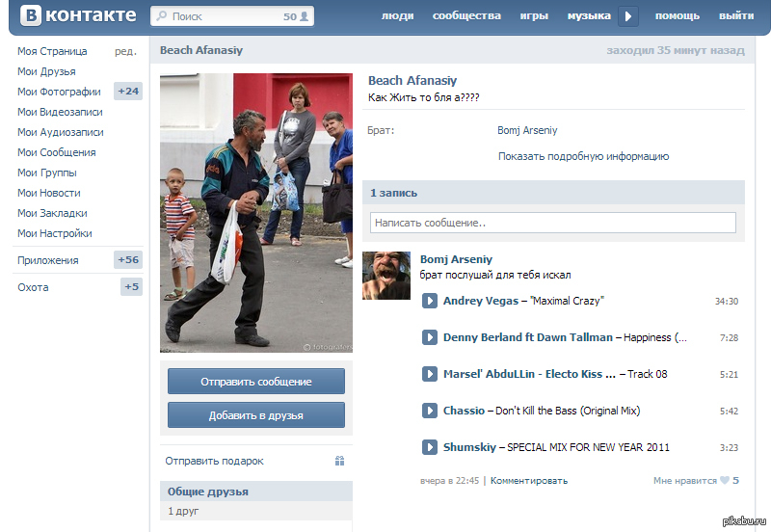Click the header music player play icon
771x532 pixels.
pyautogui.click(x=628, y=16)
